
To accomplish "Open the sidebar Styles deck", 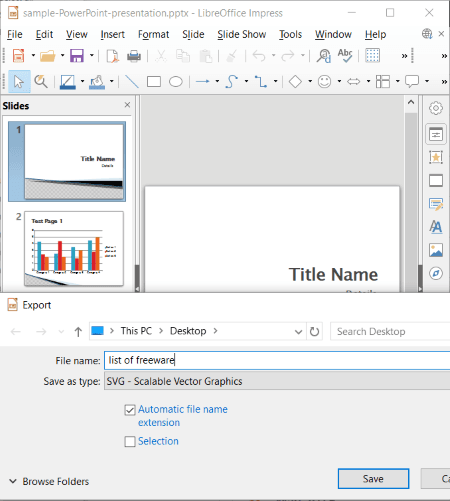I will pyautogui.click(x=436, y=227).
